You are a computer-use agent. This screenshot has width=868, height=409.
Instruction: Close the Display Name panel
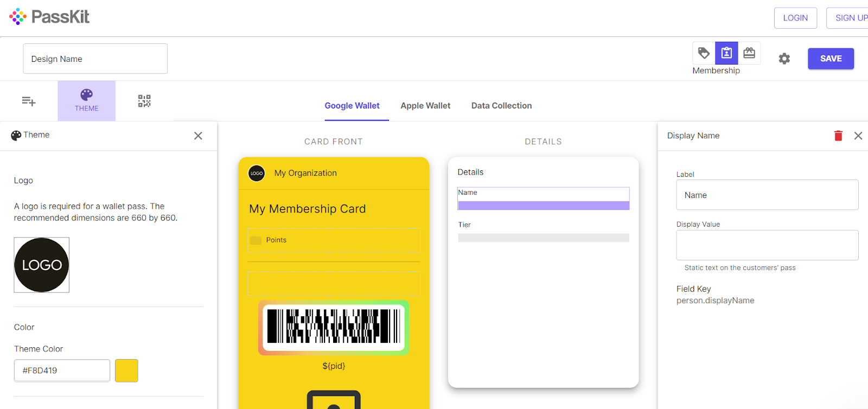(x=858, y=136)
